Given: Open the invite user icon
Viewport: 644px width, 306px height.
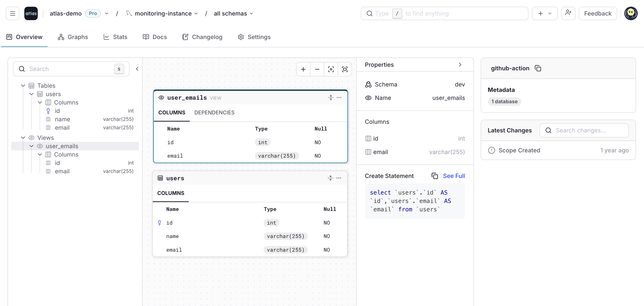Looking at the screenshot, I should point(568,13).
